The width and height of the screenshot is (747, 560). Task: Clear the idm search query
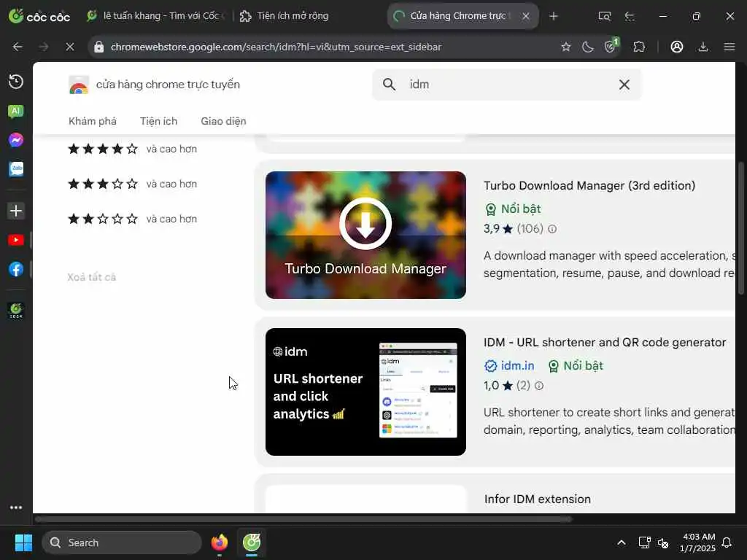point(624,85)
